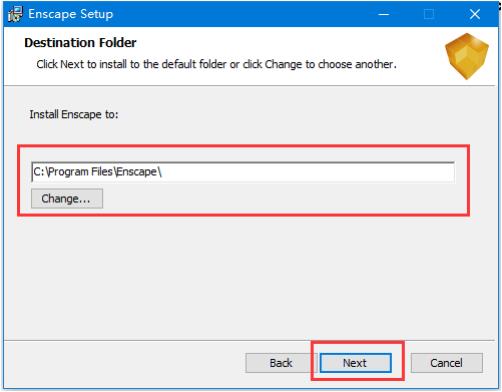502x392 pixels.
Task: Place cursor after 'Enscape\' in the path field
Action: click(x=164, y=172)
